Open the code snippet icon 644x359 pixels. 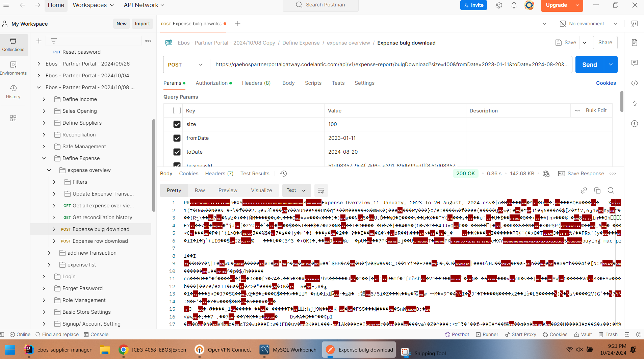pyautogui.click(x=635, y=83)
